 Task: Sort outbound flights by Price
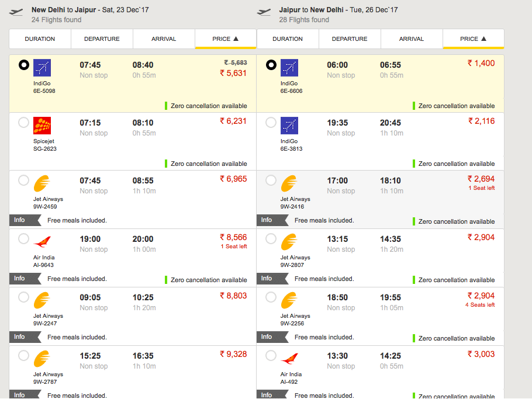225,39
